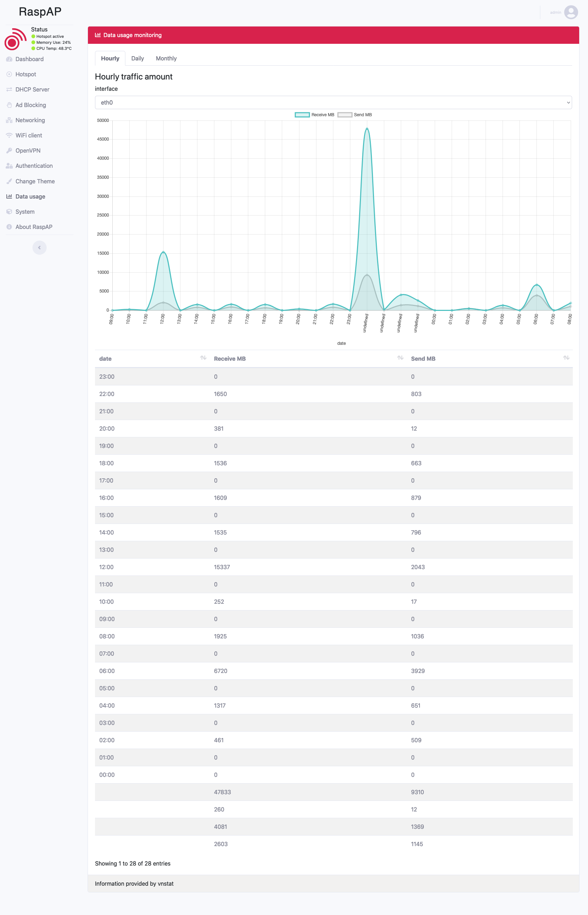Switch to the Monthly tab

click(x=166, y=58)
